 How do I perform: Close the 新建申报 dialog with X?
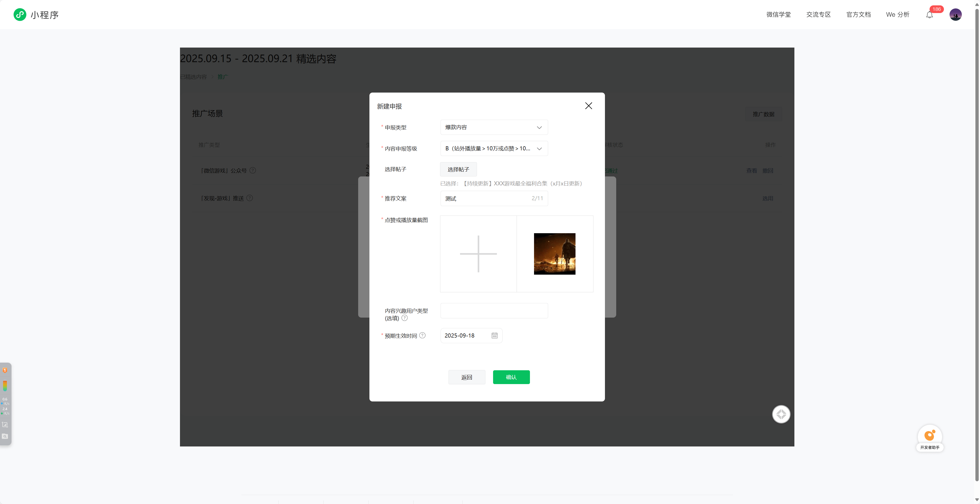click(x=588, y=106)
